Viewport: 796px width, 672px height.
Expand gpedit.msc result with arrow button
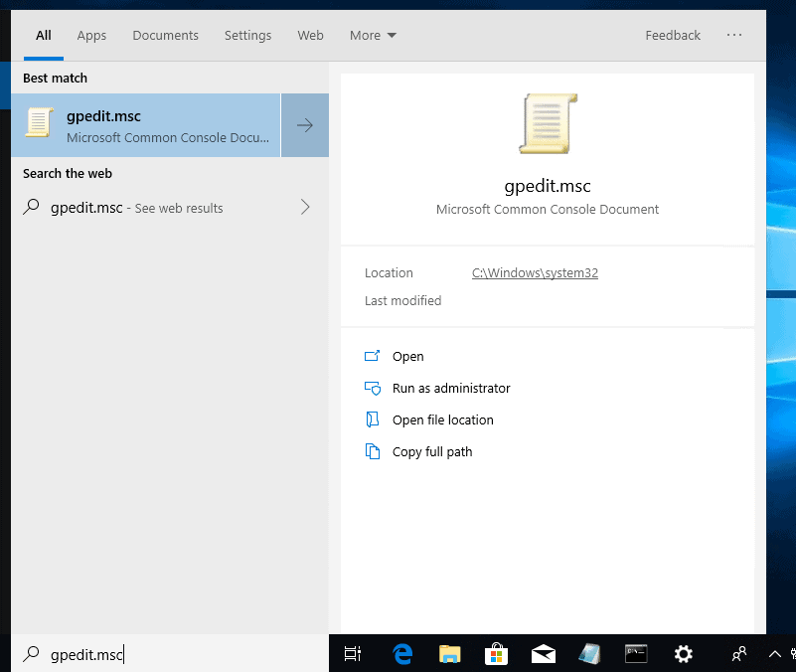pos(305,125)
